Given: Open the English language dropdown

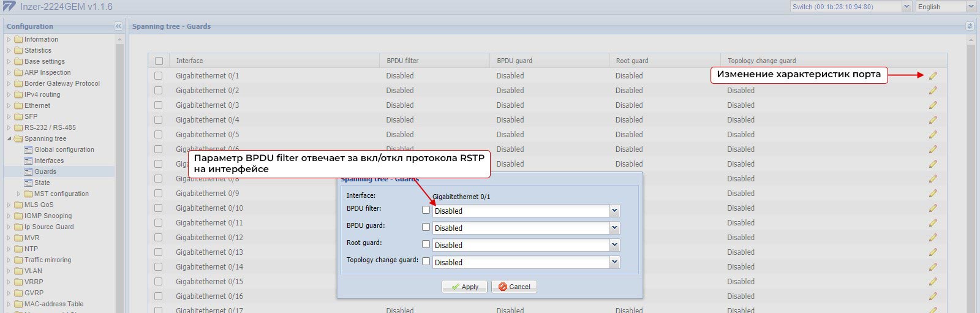Looking at the screenshot, I should [x=971, y=7].
